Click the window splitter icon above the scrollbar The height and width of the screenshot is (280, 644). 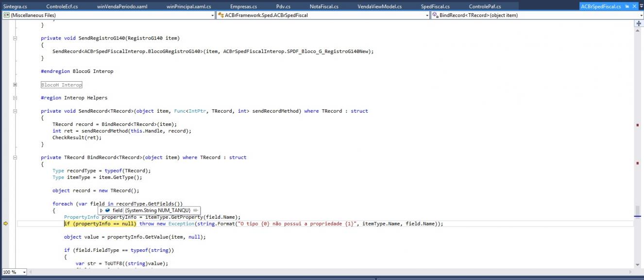[x=639, y=23]
